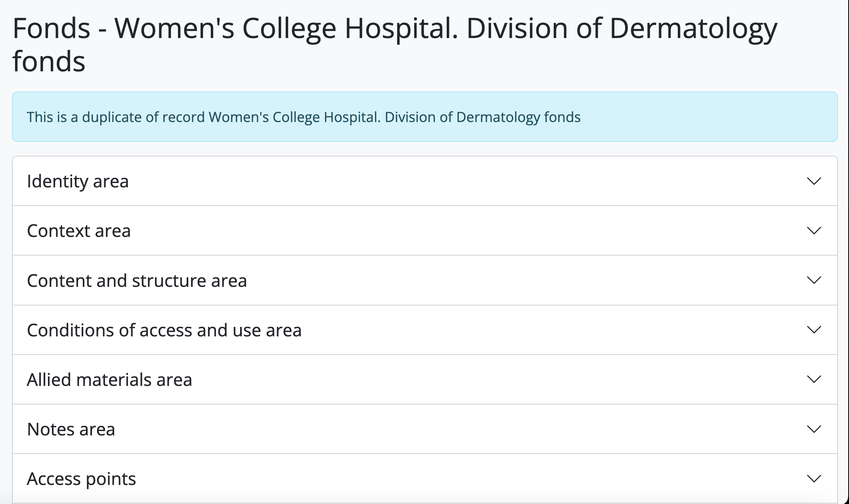Viewport: 849px width, 504px height.
Task: Click the Notes area chevron arrow
Action: [x=814, y=429]
